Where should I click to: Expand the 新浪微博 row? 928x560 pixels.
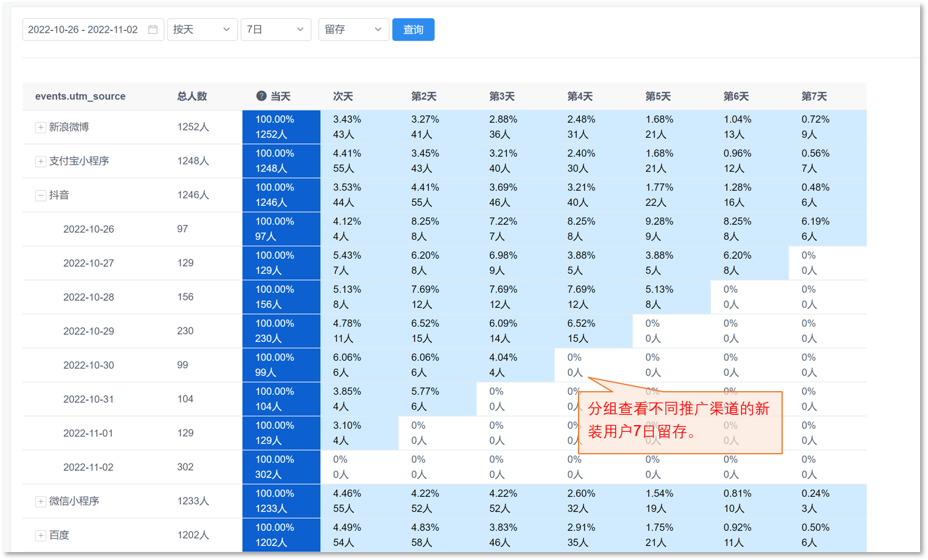pos(40,127)
